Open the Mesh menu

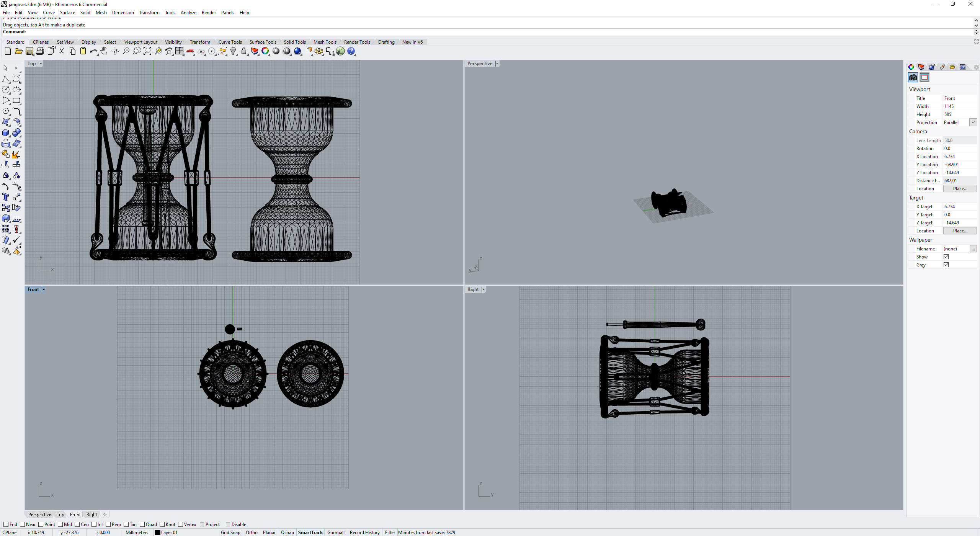coord(101,13)
